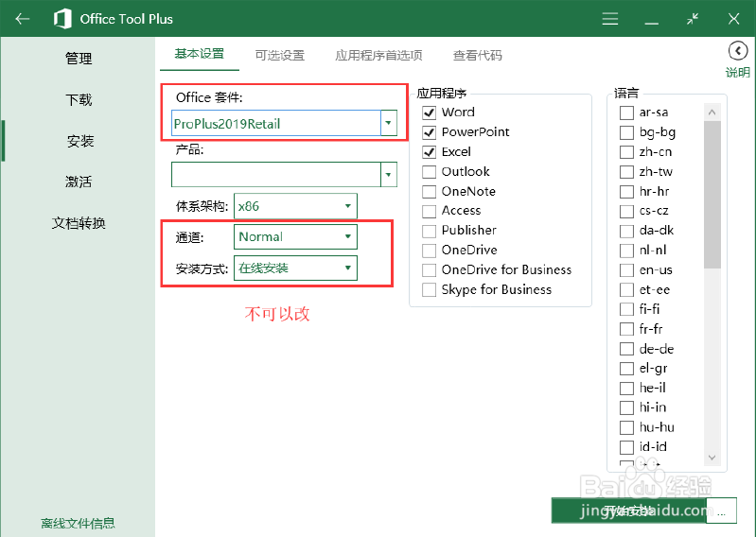Uncheck the Word checkbox
The height and width of the screenshot is (537, 756).
click(430, 113)
